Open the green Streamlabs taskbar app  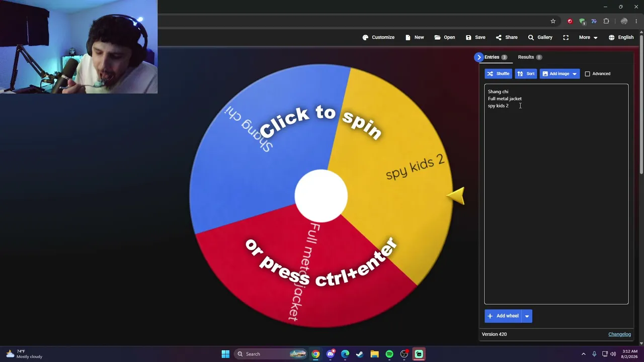coord(419,354)
